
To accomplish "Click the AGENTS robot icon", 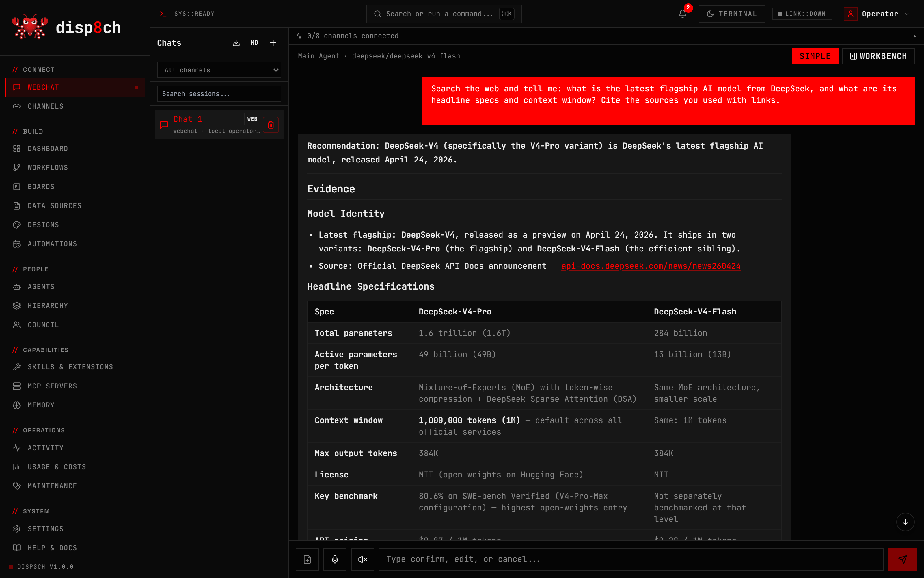I will tap(17, 287).
